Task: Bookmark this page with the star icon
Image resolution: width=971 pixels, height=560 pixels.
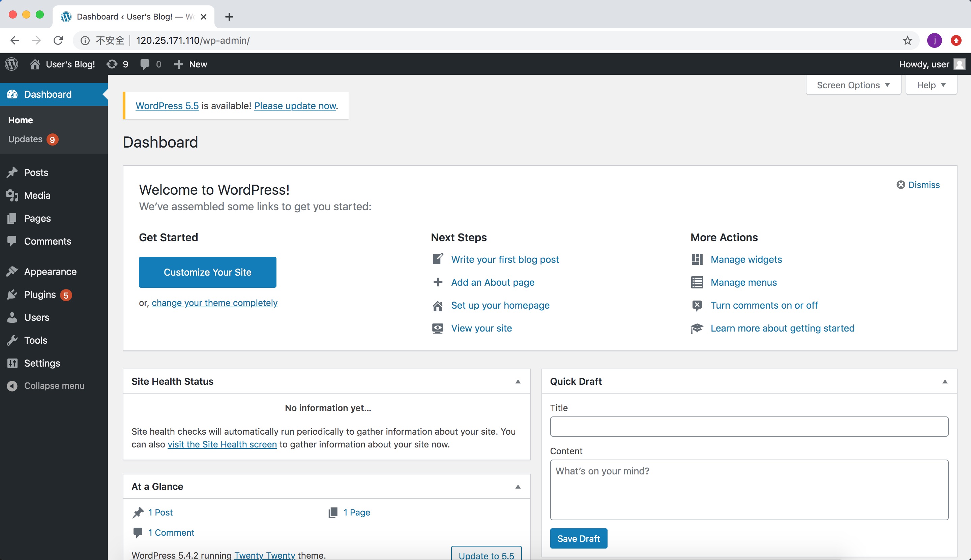Action: [x=908, y=40]
